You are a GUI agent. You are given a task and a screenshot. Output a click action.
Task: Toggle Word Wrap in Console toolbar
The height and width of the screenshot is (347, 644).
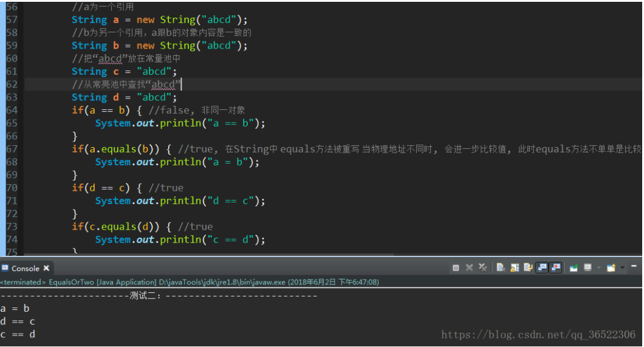(x=528, y=268)
